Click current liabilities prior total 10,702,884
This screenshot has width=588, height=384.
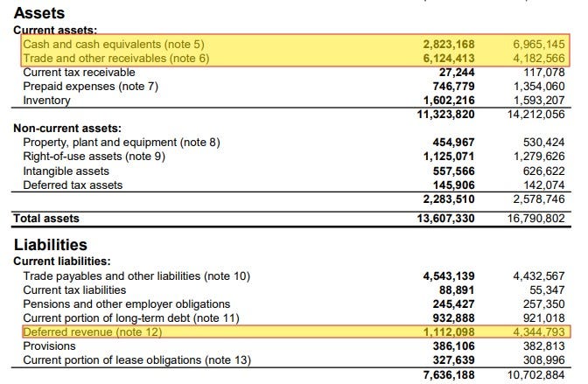(535, 375)
